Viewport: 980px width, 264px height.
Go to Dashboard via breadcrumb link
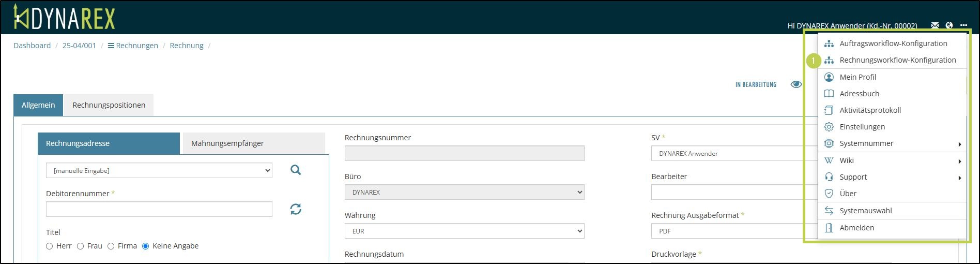[32, 46]
